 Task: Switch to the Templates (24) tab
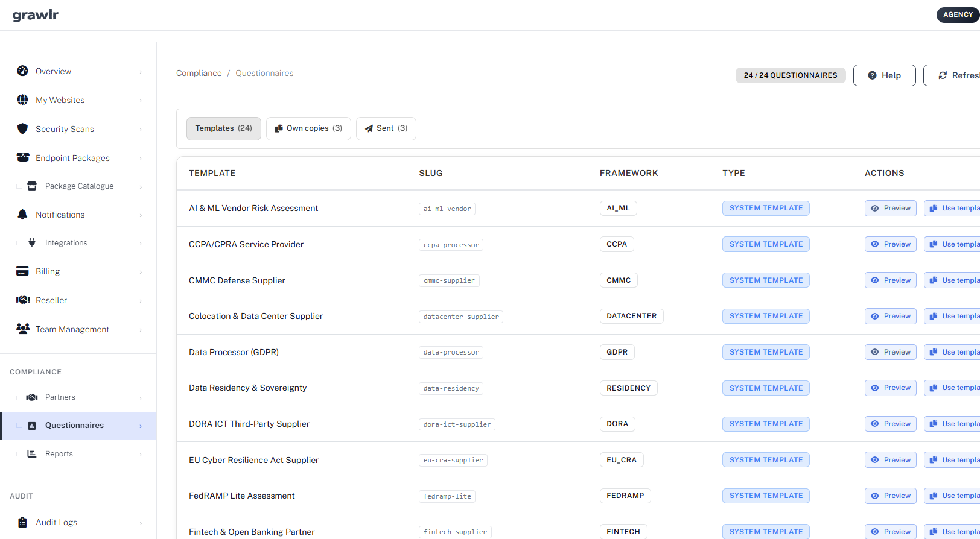(224, 128)
